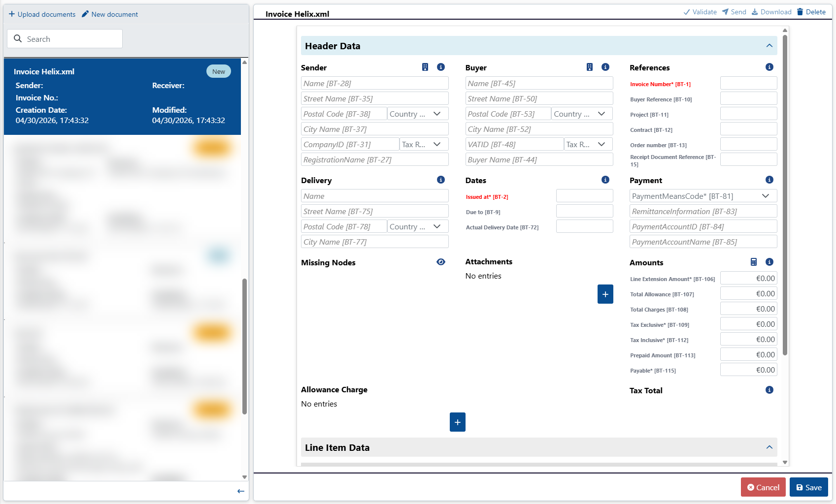This screenshot has height=504, width=836.
Task: Focus Buyer Name BT-45 field
Action: pos(539,83)
